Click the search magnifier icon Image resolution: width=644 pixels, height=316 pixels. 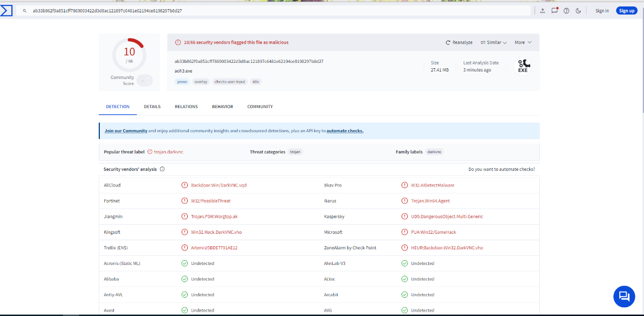25,11
